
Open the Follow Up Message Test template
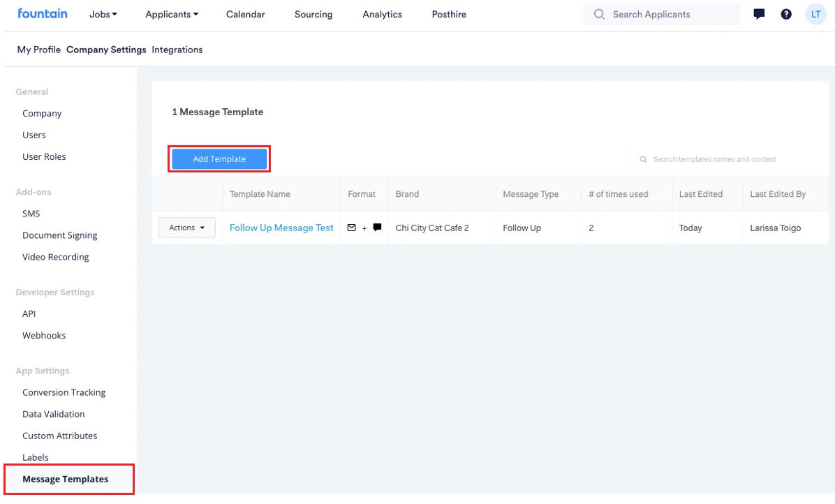281,228
